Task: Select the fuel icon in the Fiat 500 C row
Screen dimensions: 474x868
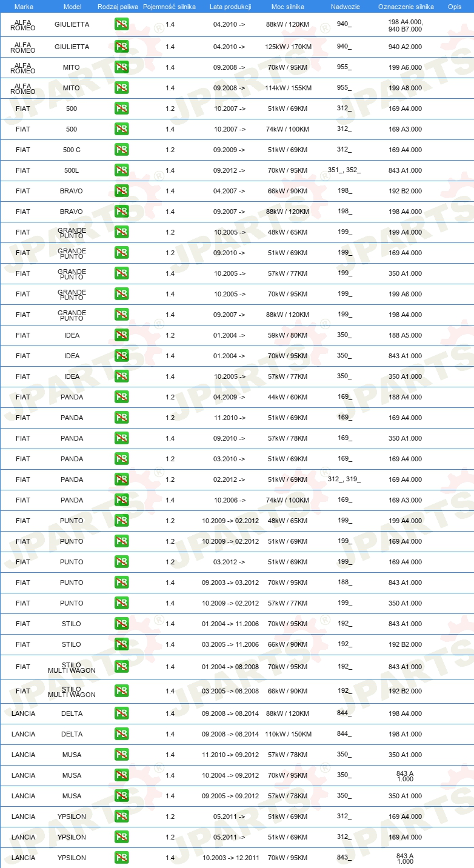Action: tap(122, 150)
